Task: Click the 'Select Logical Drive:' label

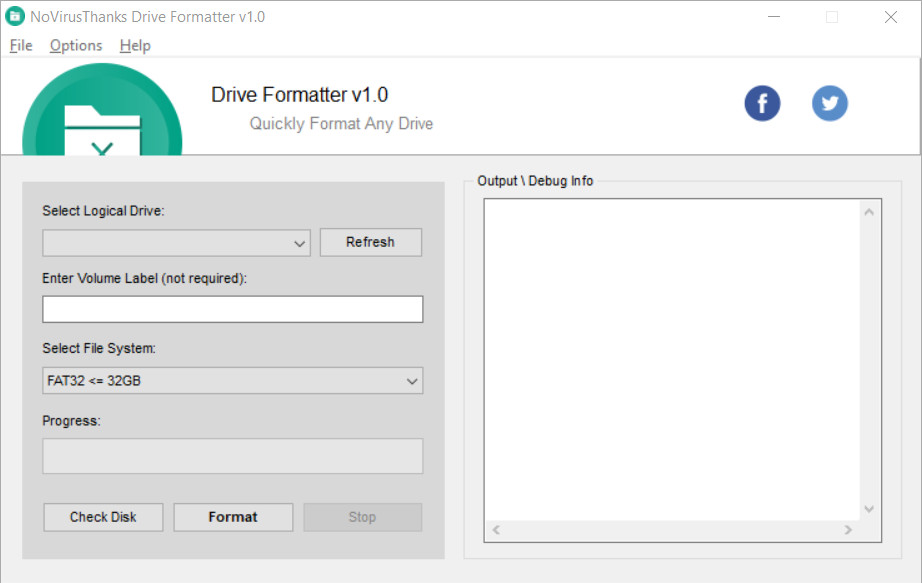Action: 103,211
